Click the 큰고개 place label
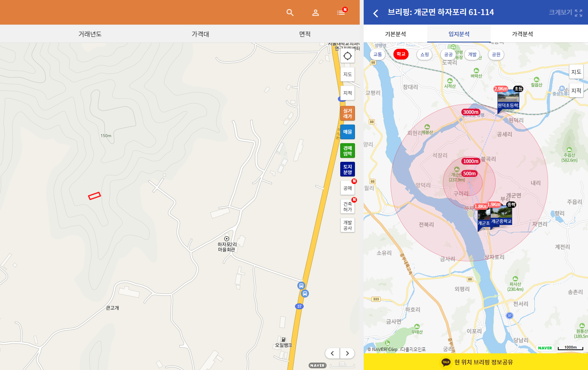 tap(112, 308)
